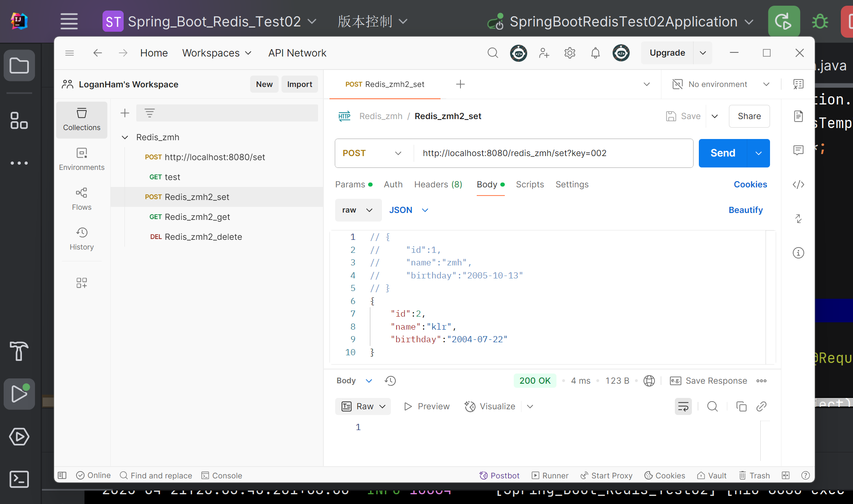Viewport: 853px width, 504px height.
Task: Open the History sidebar panel
Action: coord(81,239)
